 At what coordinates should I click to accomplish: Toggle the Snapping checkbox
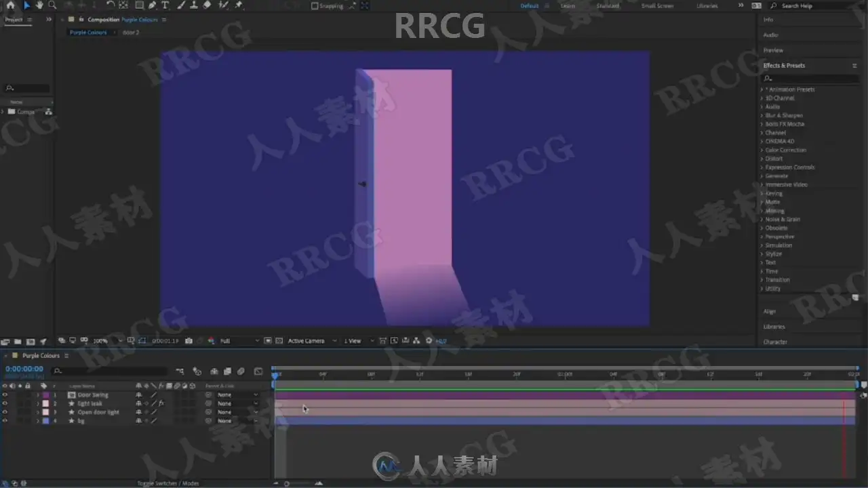click(x=315, y=6)
